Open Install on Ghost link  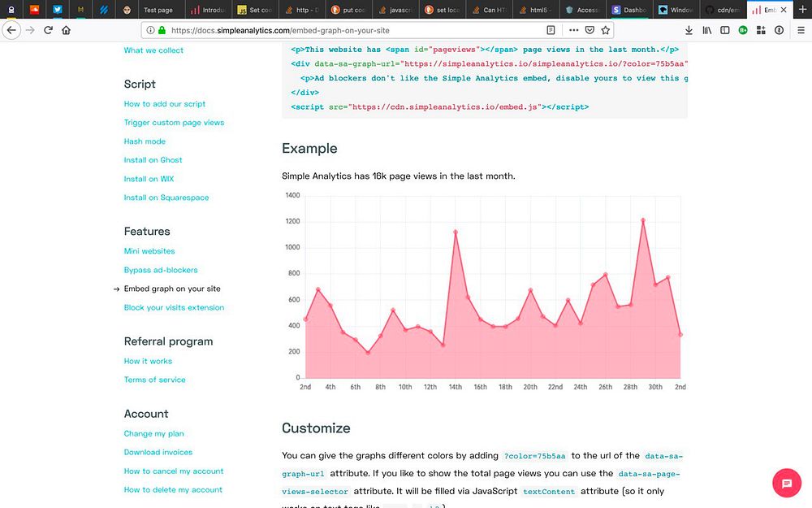coord(153,159)
